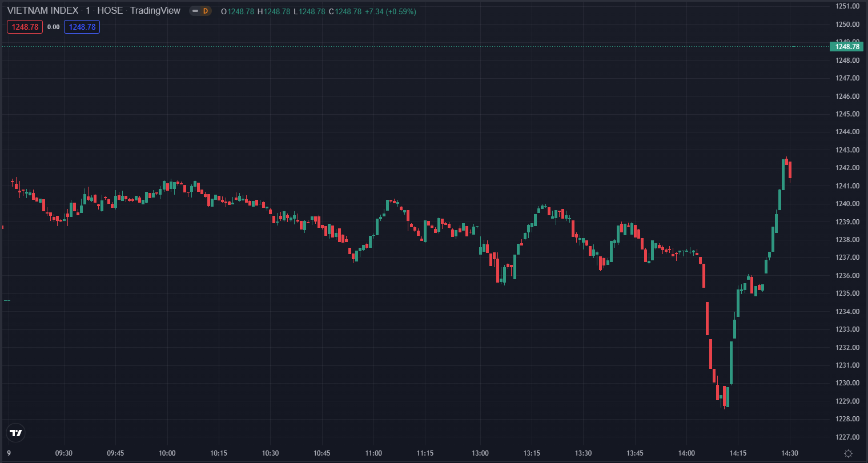
Task: Click 1242.00 on the price scale
Action: (x=847, y=168)
